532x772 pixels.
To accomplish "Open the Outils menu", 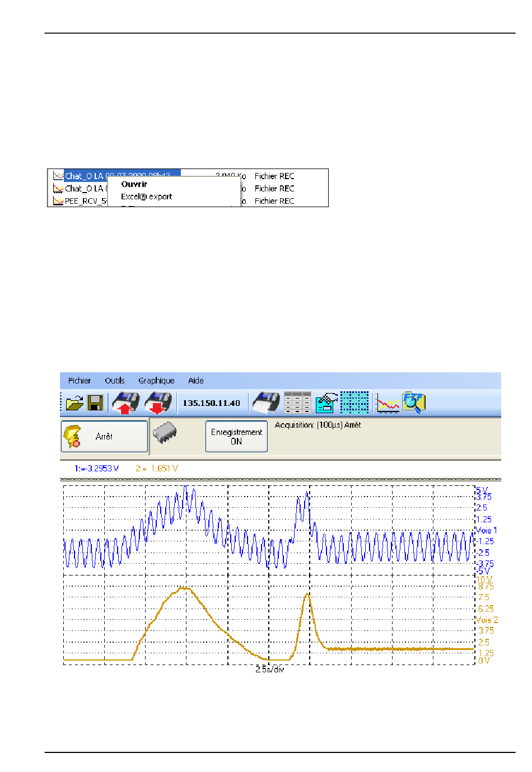I will (115, 381).
